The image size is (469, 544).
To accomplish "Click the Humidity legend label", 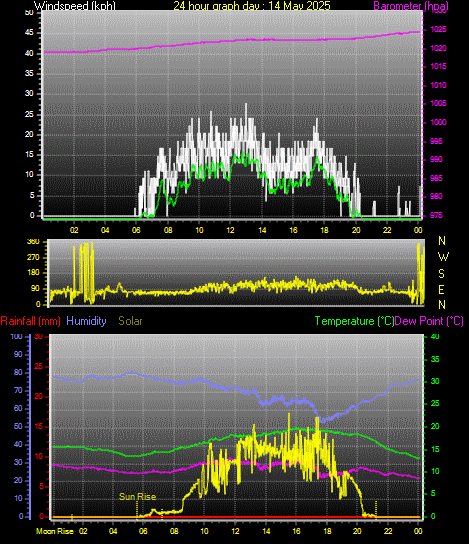I will [86, 321].
